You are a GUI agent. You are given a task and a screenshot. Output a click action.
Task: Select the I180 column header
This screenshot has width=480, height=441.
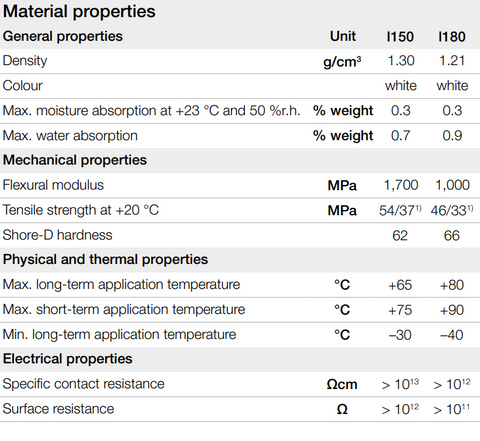452,36
